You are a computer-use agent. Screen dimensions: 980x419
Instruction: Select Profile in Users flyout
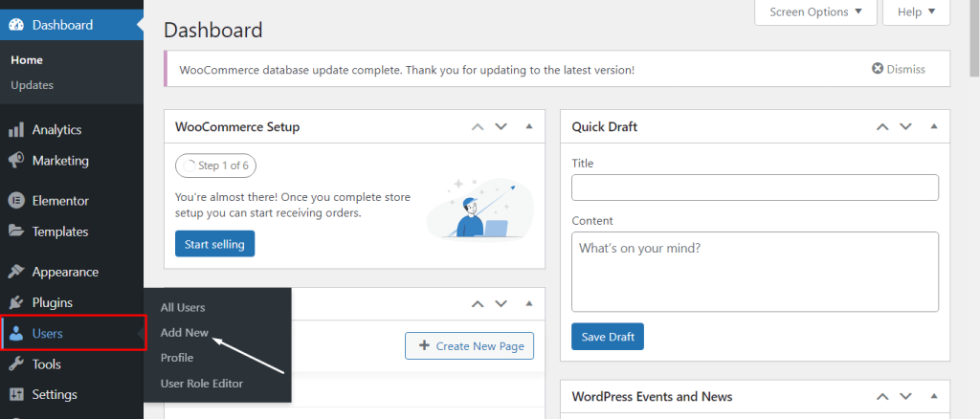point(177,358)
